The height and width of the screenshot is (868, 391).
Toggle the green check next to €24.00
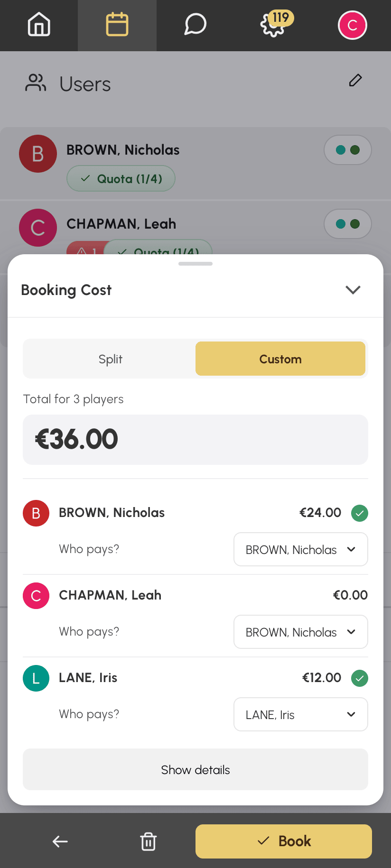(360, 513)
